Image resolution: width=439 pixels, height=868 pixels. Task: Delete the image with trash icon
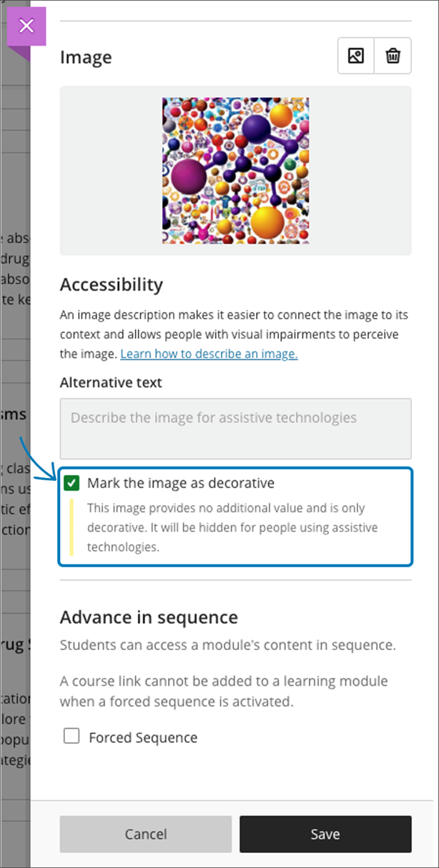(x=393, y=56)
